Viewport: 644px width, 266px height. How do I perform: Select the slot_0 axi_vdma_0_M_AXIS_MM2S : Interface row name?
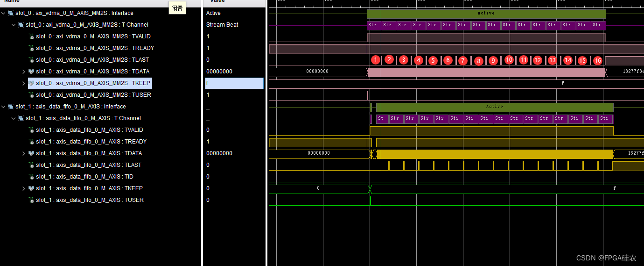coord(74,13)
